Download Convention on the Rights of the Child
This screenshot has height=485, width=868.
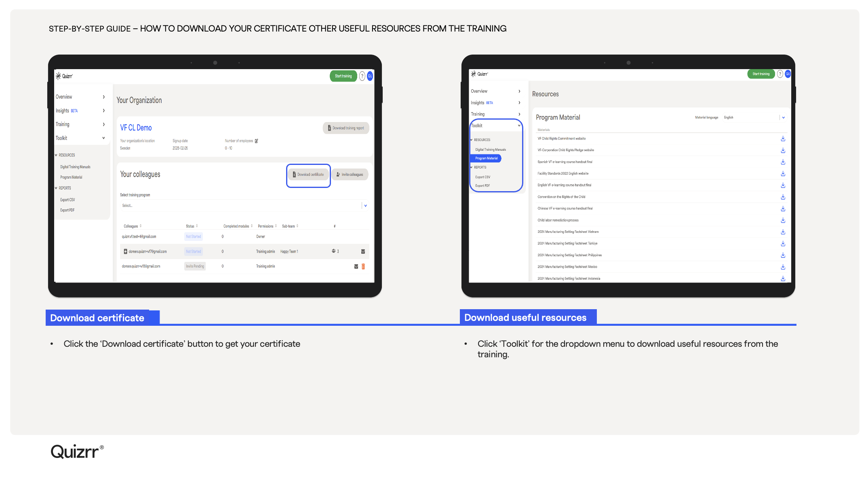(783, 197)
